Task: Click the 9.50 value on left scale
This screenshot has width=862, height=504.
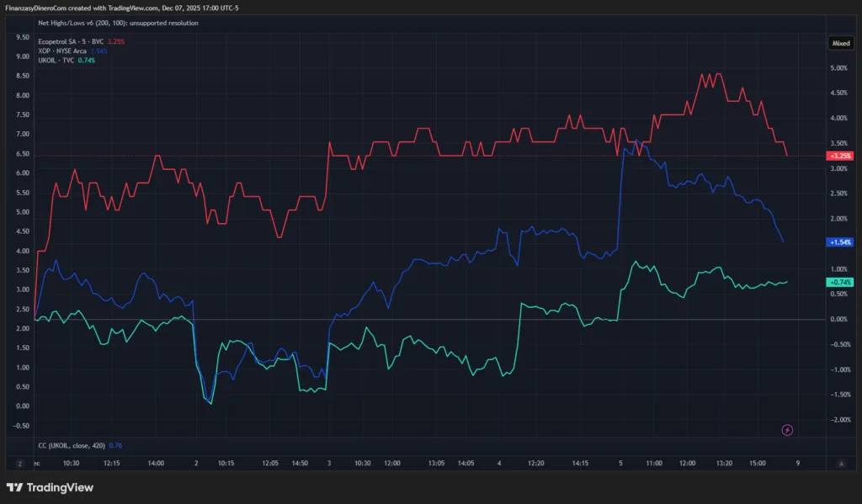Action: point(22,37)
